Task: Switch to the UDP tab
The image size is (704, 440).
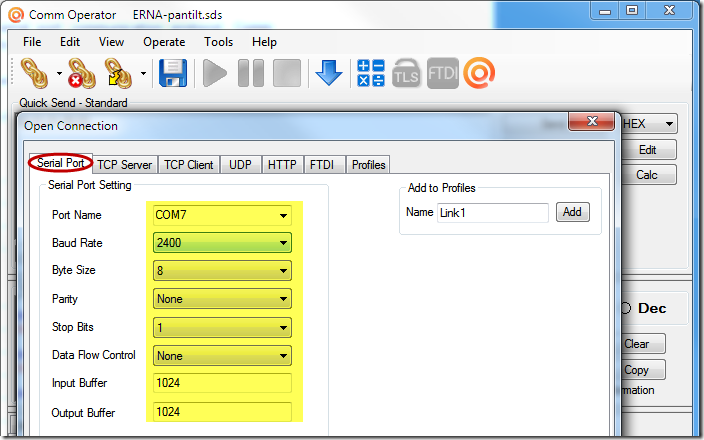Action: point(240,165)
